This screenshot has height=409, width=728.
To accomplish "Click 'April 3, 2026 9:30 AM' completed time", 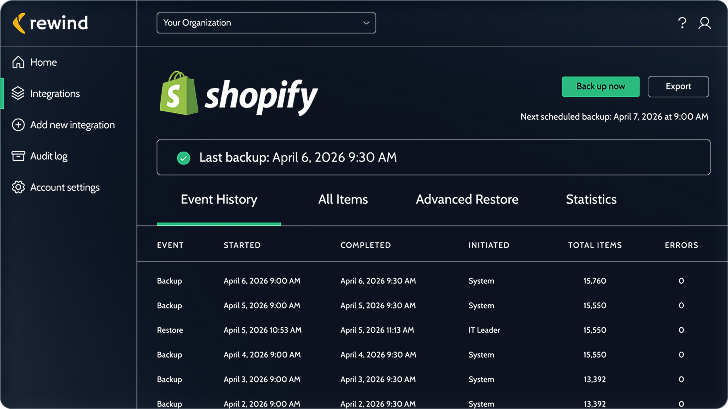I will [378, 379].
